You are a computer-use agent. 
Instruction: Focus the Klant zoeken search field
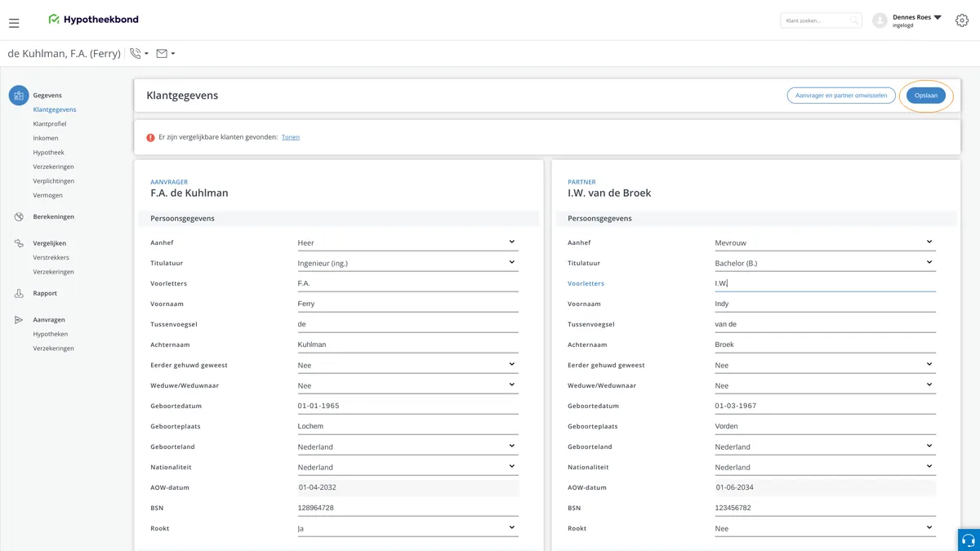tap(821, 20)
